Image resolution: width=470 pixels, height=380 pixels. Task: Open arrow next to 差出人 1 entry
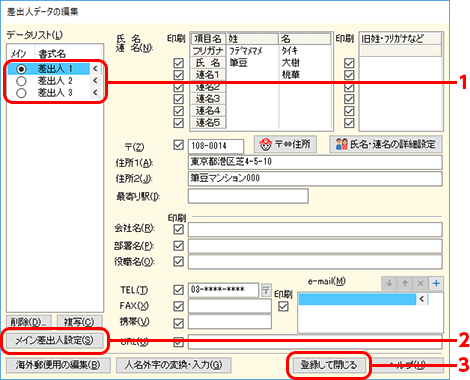click(95, 69)
